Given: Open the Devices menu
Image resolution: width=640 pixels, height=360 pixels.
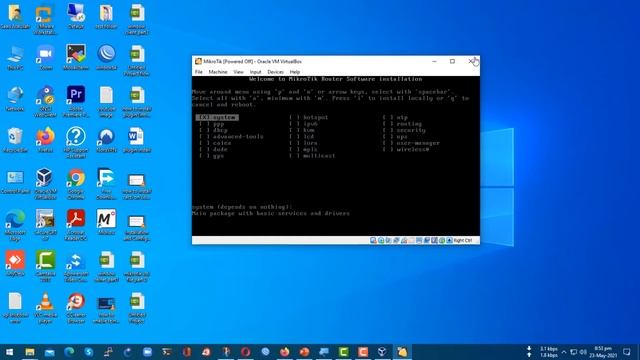Looking at the screenshot, I should pos(276,72).
